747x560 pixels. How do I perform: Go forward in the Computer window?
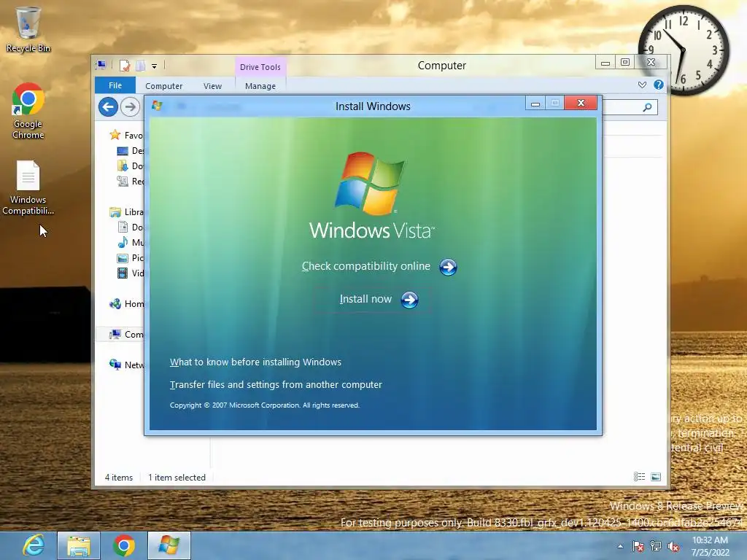130,106
